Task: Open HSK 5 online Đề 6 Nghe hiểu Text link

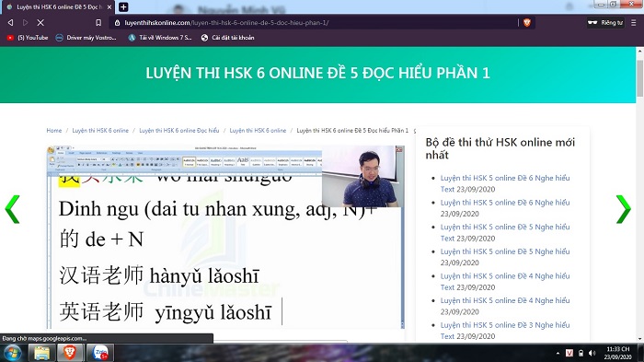Action: click(x=505, y=183)
